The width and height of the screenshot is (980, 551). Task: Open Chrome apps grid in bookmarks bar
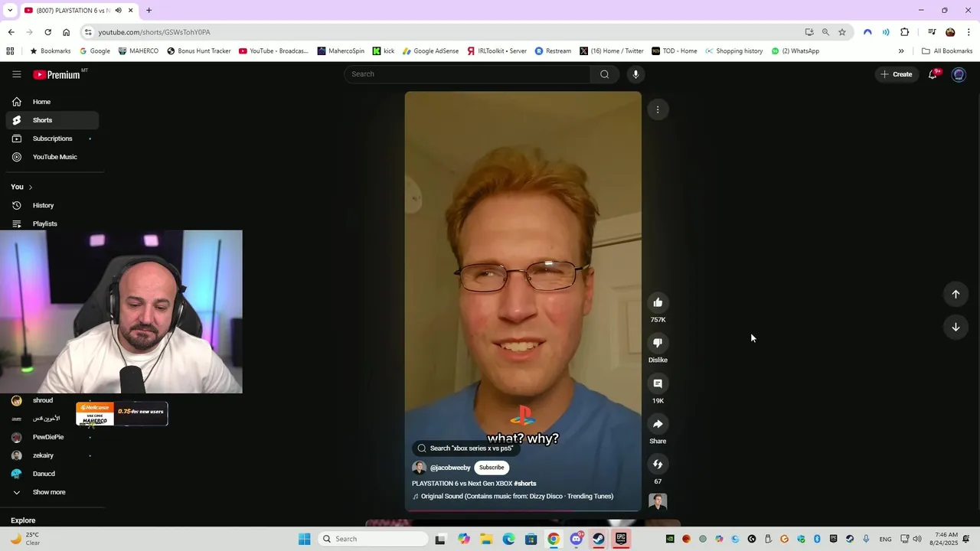10,51
